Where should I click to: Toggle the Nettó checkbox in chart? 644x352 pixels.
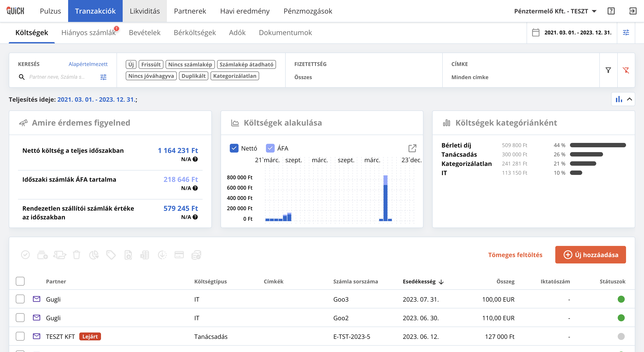pyautogui.click(x=234, y=148)
